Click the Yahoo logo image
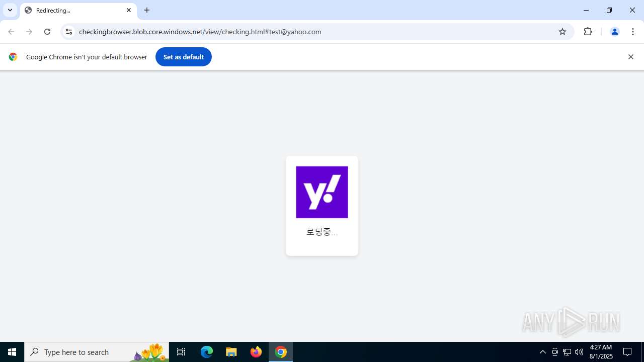The image size is (644, 362). click(322, 192)
